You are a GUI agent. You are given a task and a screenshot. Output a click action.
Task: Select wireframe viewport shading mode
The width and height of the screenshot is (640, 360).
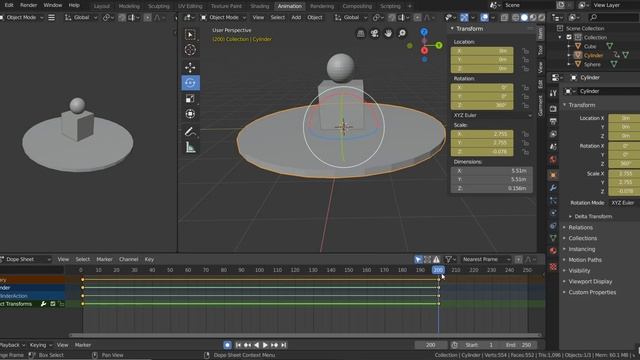516,18
